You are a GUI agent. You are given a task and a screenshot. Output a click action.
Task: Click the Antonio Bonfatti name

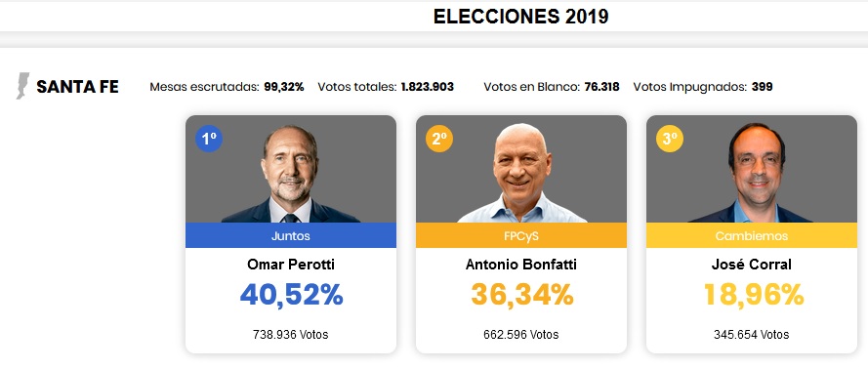tap(521, 265)
